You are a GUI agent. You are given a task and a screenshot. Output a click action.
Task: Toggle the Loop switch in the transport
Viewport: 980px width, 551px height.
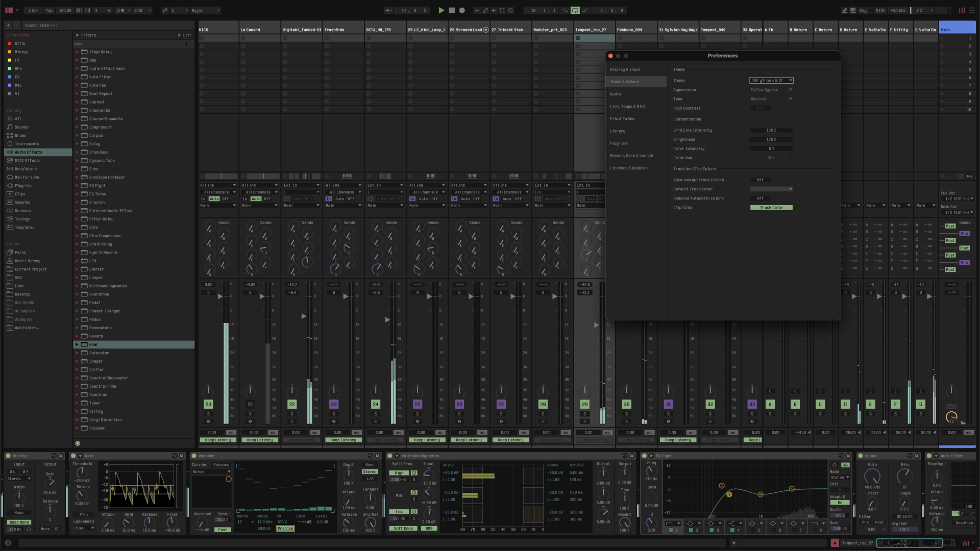[x=575, y=10]
